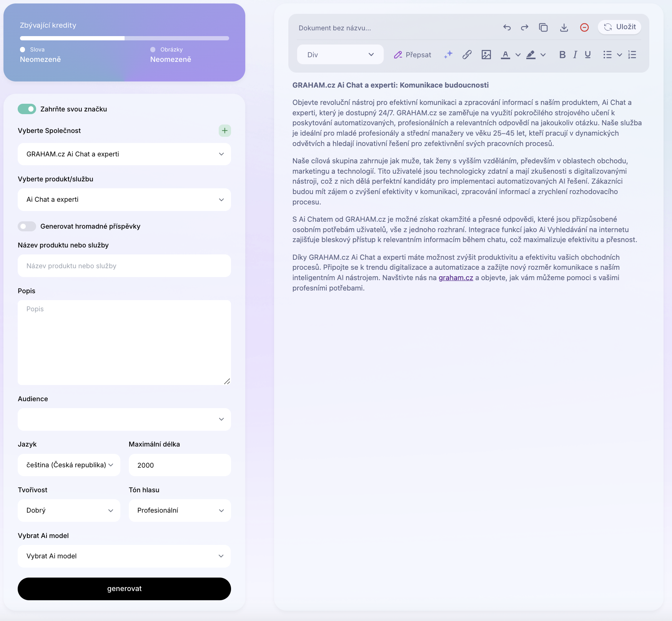Viewport: 672px width, 621px height.
Task: Open the graham.cz link in text
Action: (x=456, y=277)
